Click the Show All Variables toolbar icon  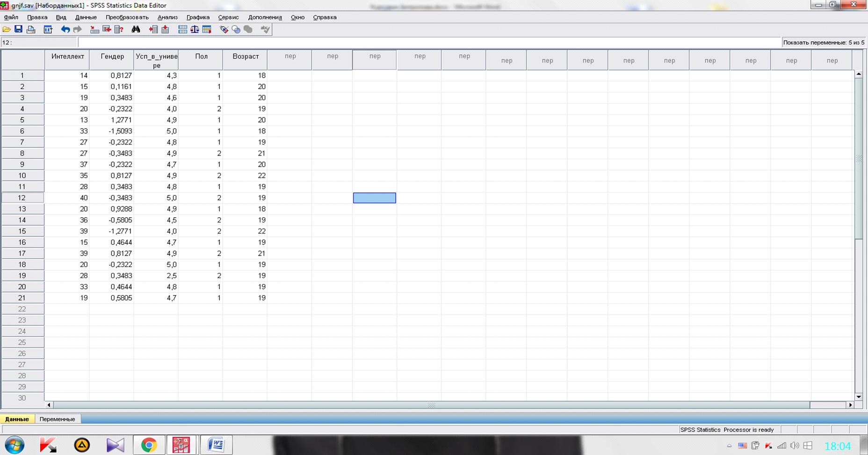248,29
